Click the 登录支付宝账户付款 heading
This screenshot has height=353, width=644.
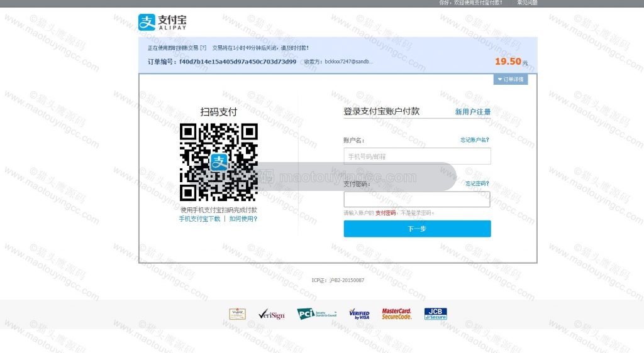382,111
